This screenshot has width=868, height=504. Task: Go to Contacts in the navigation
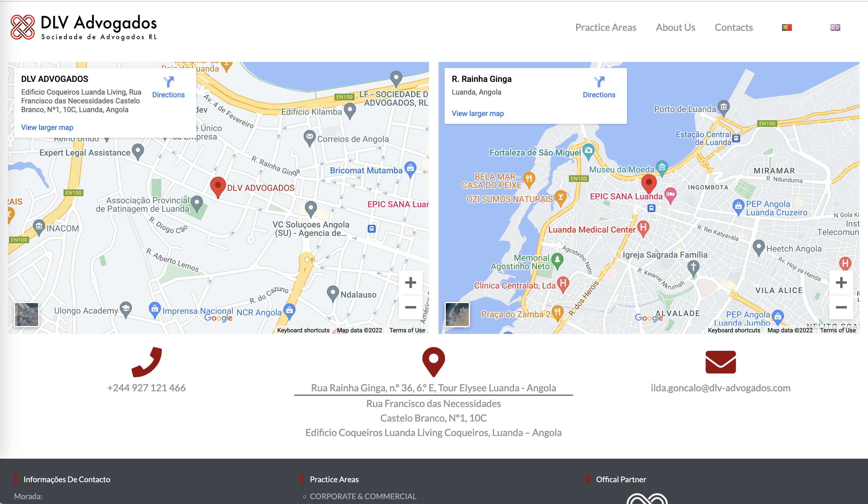pyautogui.click(x=733, y=27)
